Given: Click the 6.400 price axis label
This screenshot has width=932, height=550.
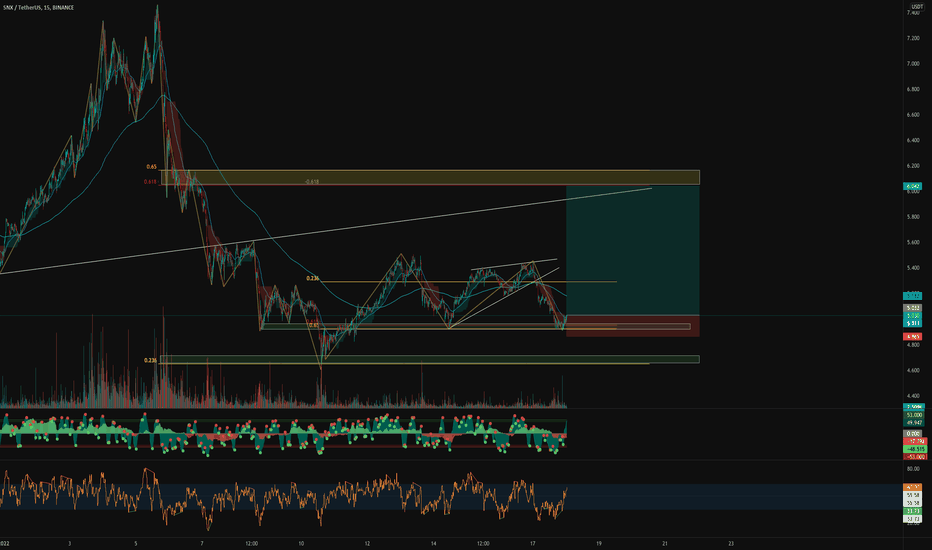Looking at the screenshot, I should 913,140.
